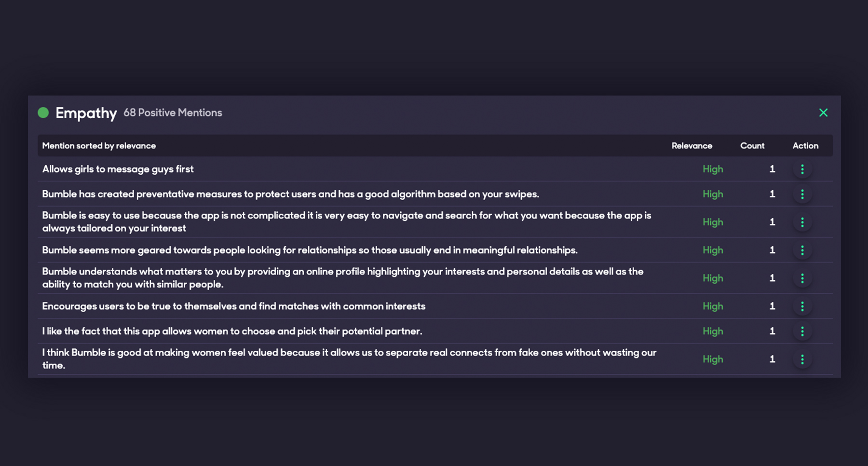Select "Allows girls to message guys first" row
The width and height of the screenshot is (868, 466).
[x=118, y=169]
